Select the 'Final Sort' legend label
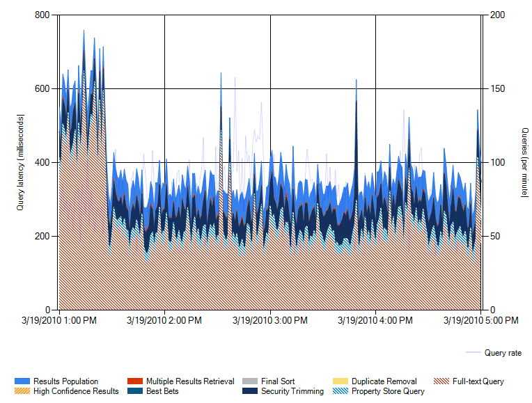 [x=278, y=381]
